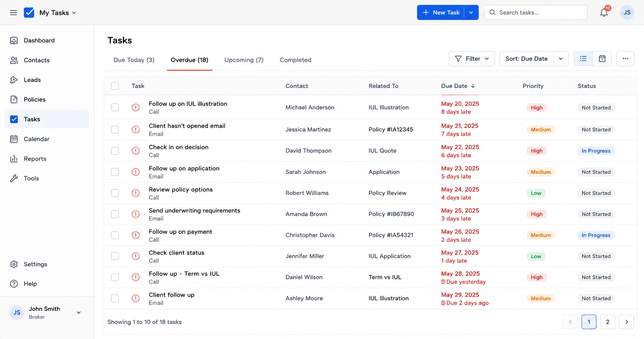Click the Low priority badge for Robert Williams
The image size is (644, 339).
click(536, 193)
